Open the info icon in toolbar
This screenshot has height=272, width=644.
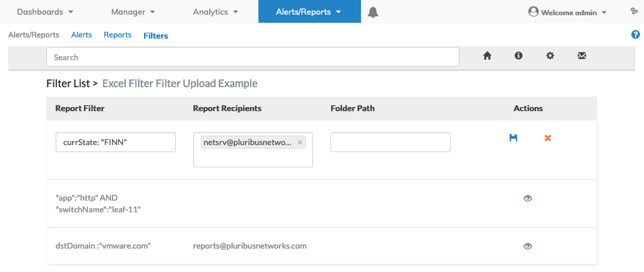(x=518, y=56)
